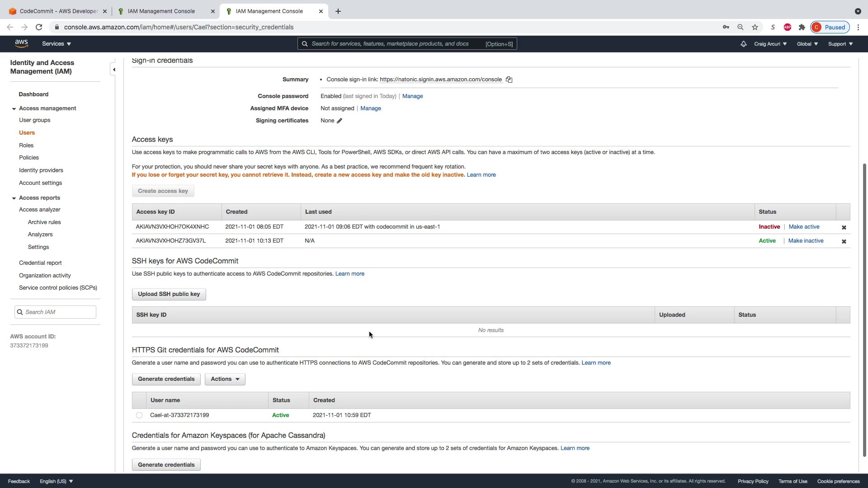Image resolution: width=868 pixels, height=488 pixels.
Task: Click the AWS logo home icon
Action: tap(21, 43)
